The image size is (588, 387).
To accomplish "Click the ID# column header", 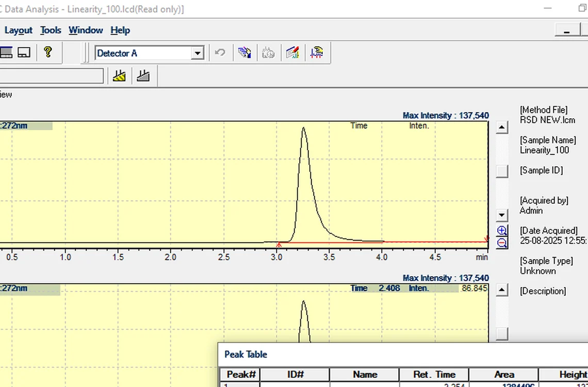I will coord(295,374).
